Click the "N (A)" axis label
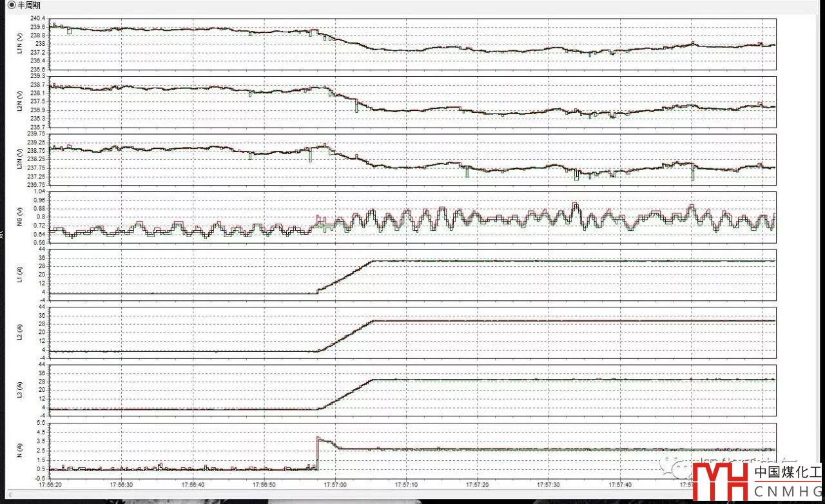 (x=21, y=450)
